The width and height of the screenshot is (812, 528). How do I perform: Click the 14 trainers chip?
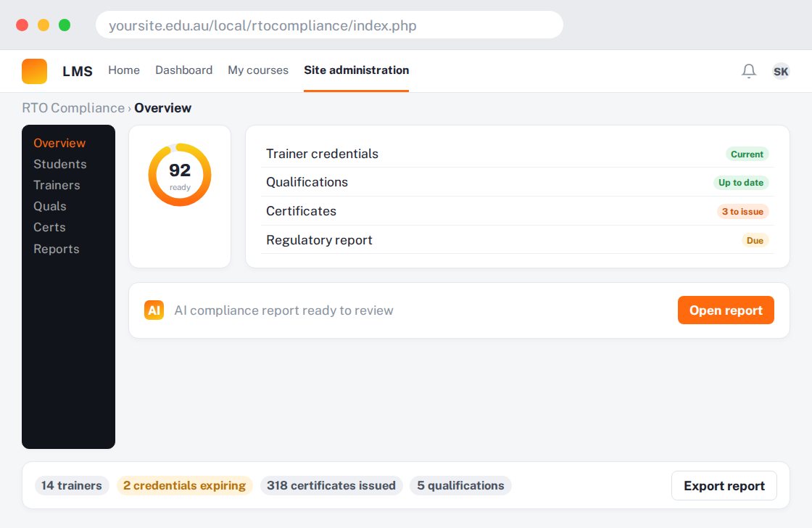pos(72,485)
